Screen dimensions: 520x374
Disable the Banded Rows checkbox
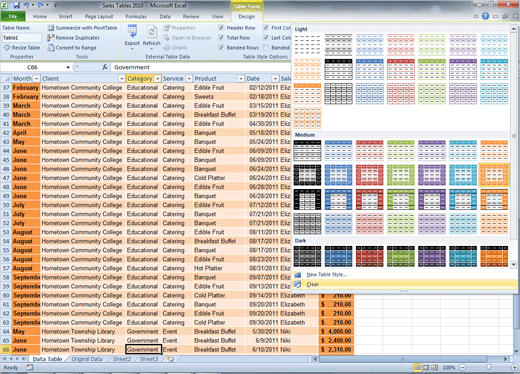tap(221, 48)
